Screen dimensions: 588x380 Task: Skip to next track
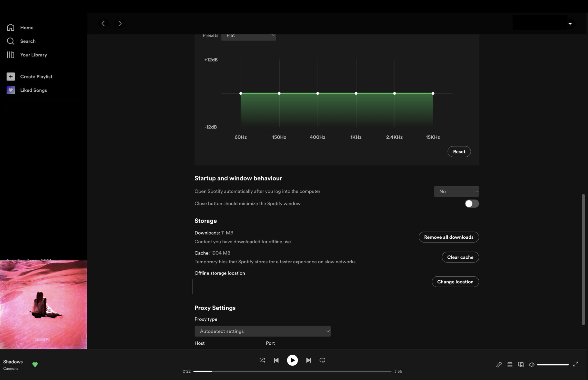tap(308, 360)
